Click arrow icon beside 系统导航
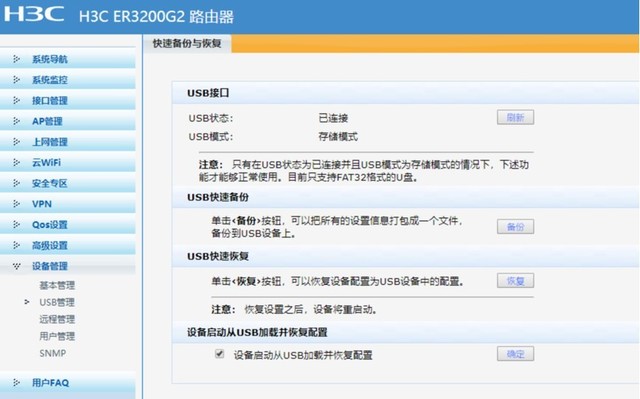640x399 pixels. pos(16,59)
